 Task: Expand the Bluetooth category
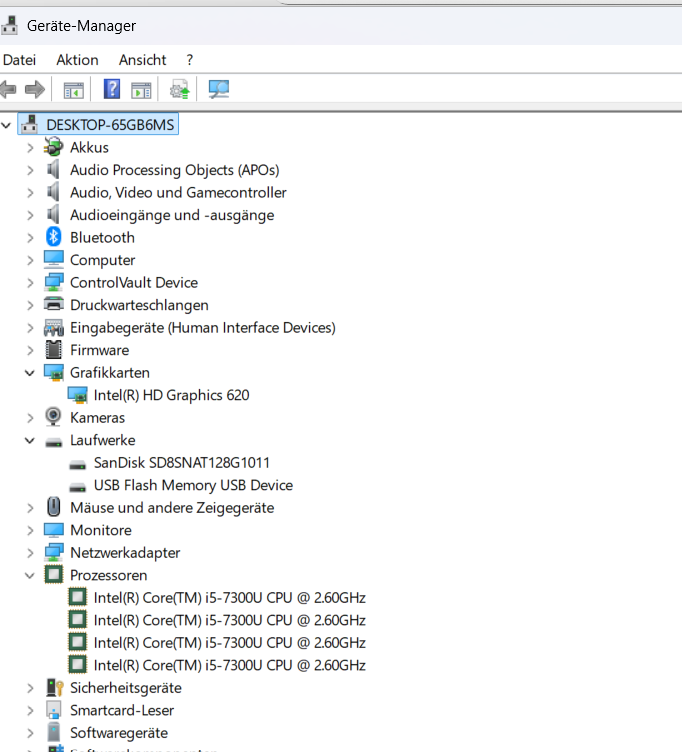[x=30, y=238]
